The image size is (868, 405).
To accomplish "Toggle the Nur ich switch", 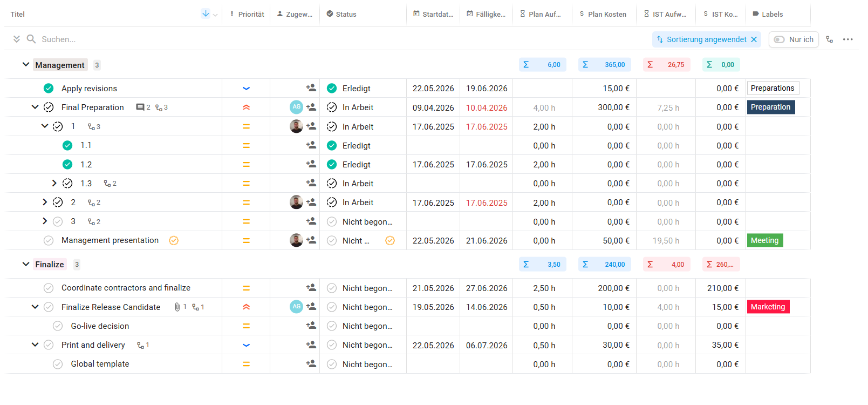I will tap(779, 39).
